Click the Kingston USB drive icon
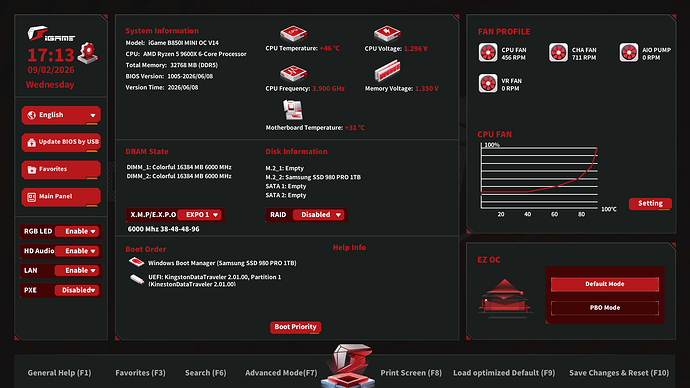This screenshot has height=388, width=690. [x=137, y=279]
